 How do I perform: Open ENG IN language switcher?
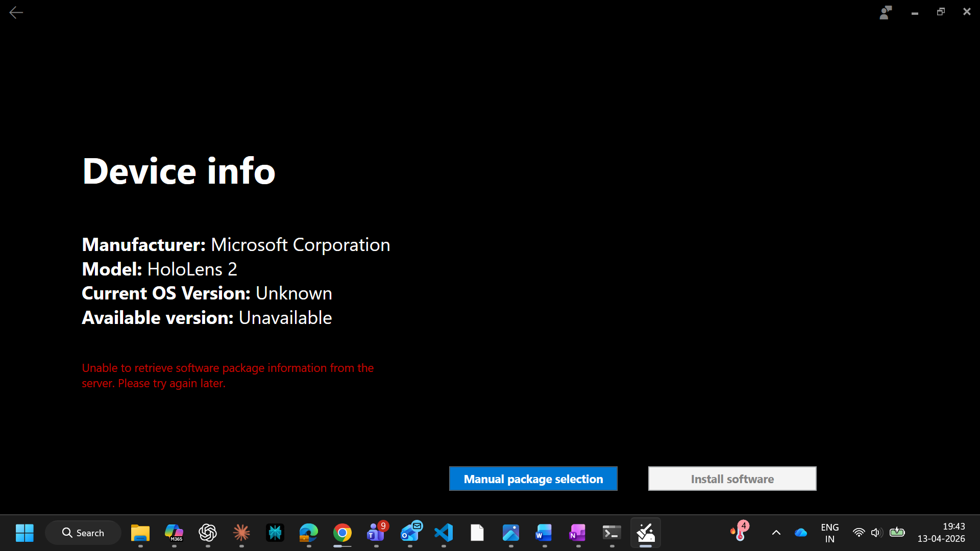pos(829,533)
